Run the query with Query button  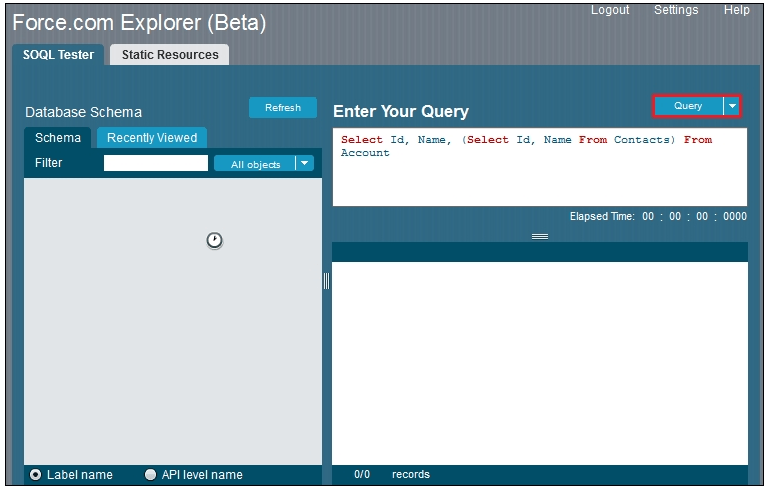688,106
